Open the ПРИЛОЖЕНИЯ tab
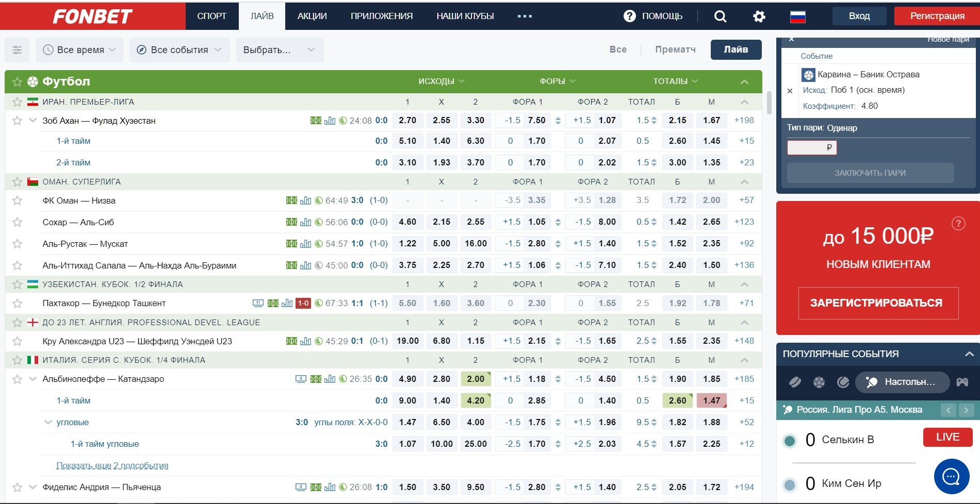This screenshot has height=504, width=980. click(x=382, y=16)
